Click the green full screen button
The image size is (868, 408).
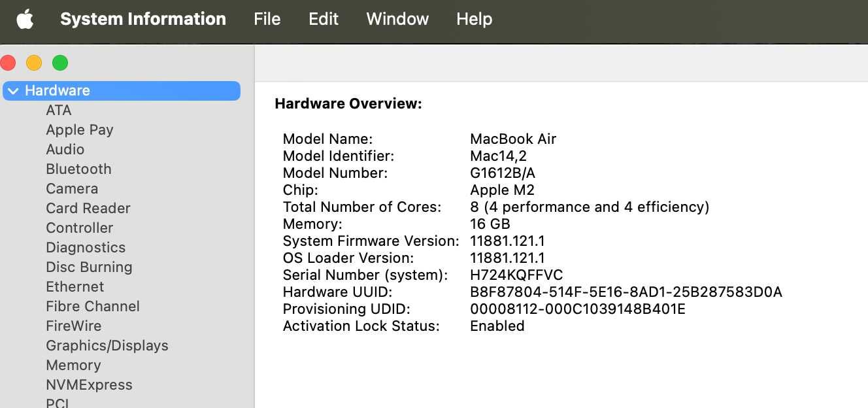pyautogui.click(x=60, y=63)
